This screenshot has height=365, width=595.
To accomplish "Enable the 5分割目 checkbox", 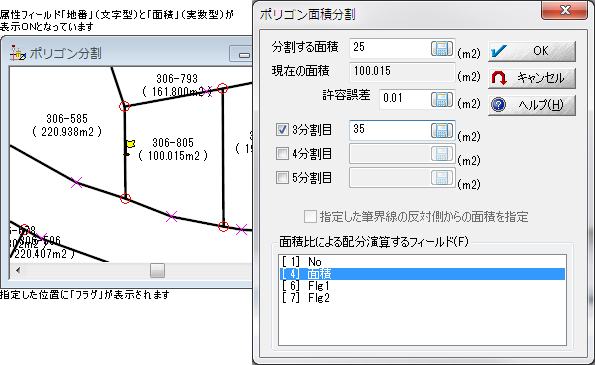I will [282, 177].
